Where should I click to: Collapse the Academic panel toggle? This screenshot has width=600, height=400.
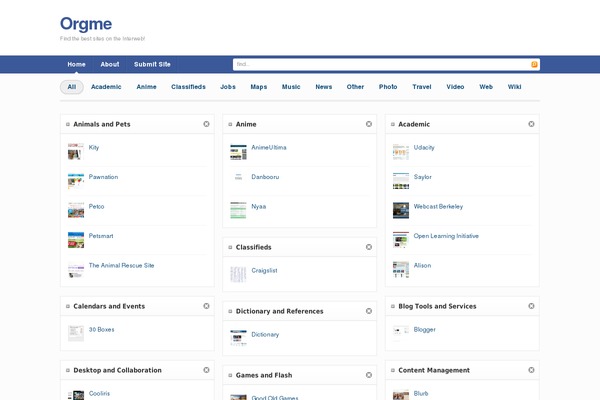[393, 124]
